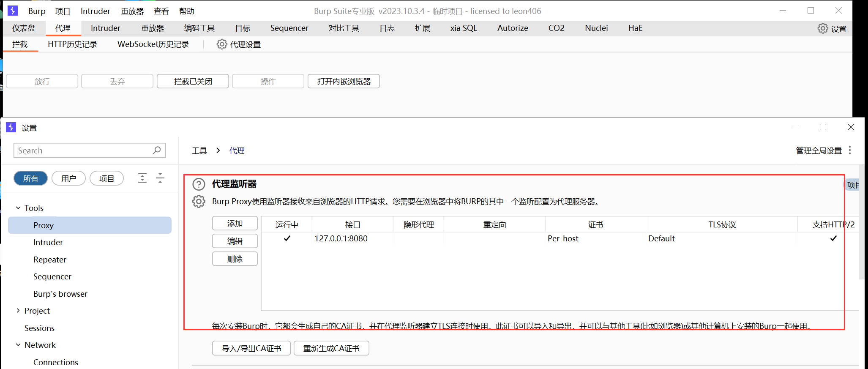This screenshot has width=868, height=369.
Task: Switch to the WebSocket历史记录 sub-tab
Action: click(x=153, y=44)
